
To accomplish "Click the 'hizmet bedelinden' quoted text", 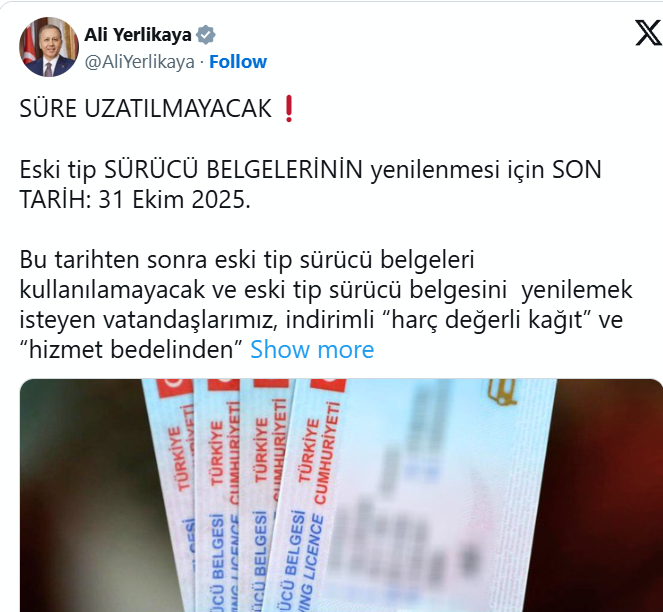I will [131, 350].
